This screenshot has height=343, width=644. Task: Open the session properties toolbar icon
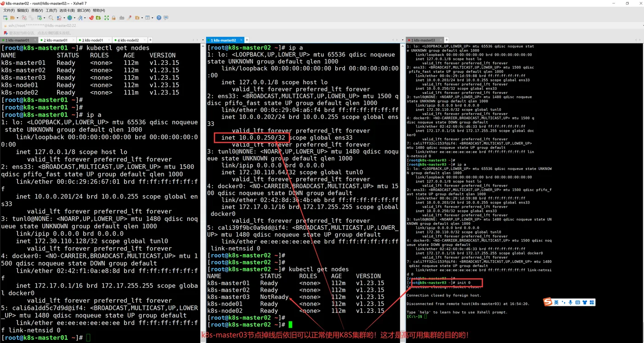(40, 17)
